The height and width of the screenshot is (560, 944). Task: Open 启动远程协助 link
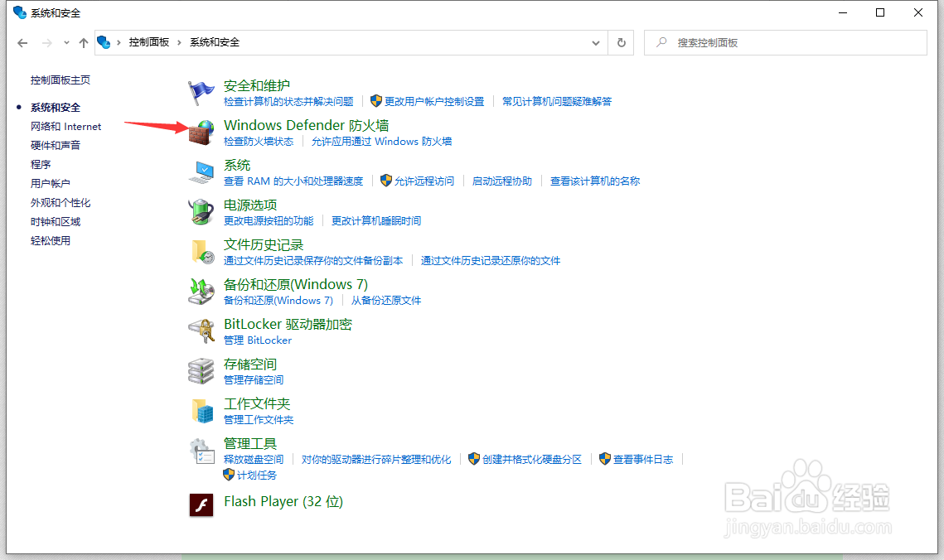pyautogui.click(x=502, y=181)
